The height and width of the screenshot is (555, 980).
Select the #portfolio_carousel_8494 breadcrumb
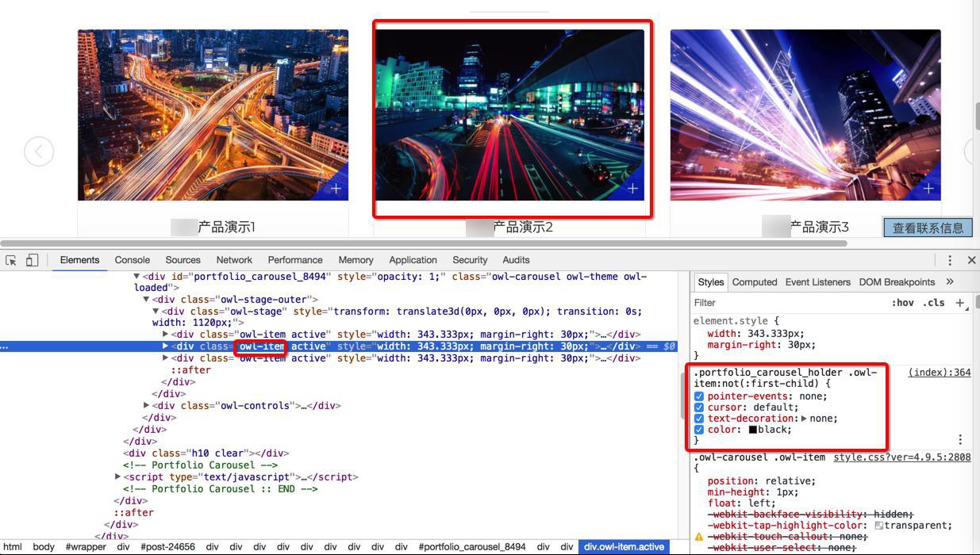(x=472, y=547)
